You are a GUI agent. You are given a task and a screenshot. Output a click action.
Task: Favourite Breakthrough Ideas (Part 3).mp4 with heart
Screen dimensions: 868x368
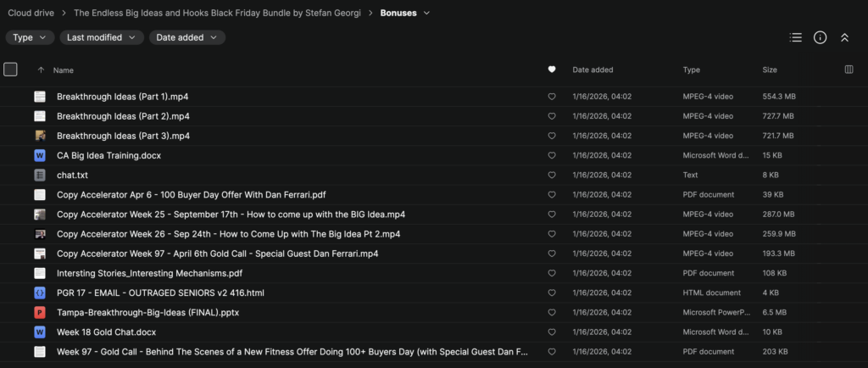[551, 136]
